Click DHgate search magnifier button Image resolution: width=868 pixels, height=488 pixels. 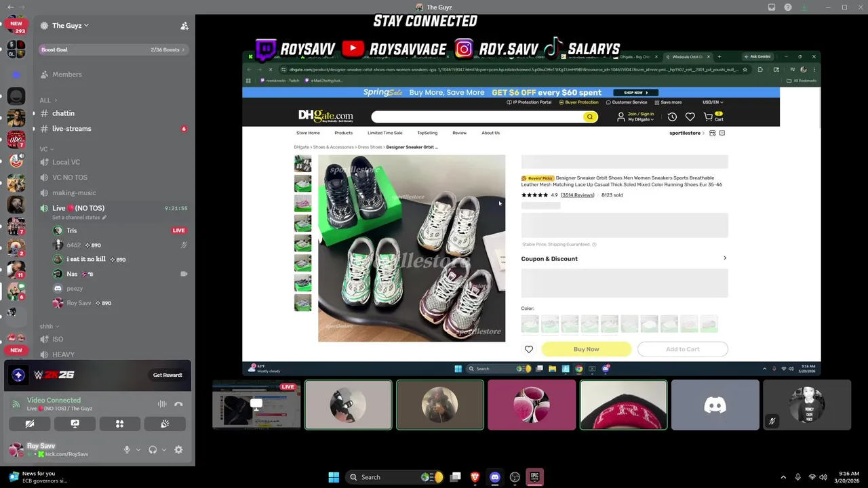590,117
